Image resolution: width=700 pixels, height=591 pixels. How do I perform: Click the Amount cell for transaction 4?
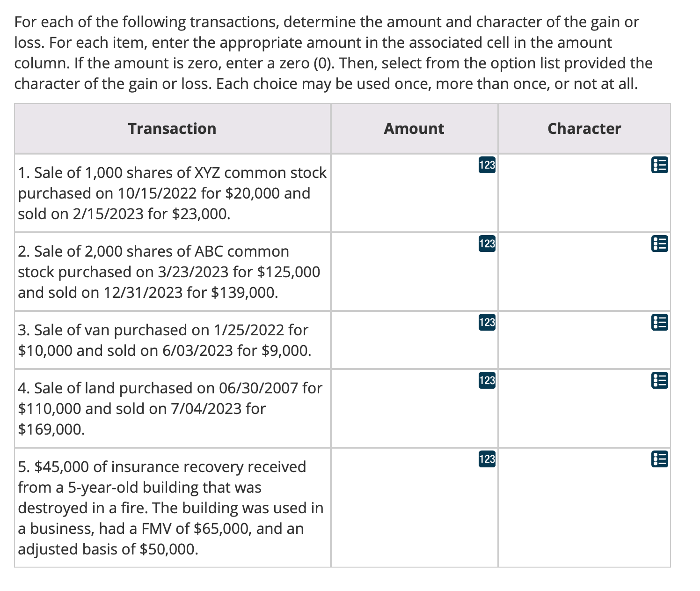tap(414, 407)
